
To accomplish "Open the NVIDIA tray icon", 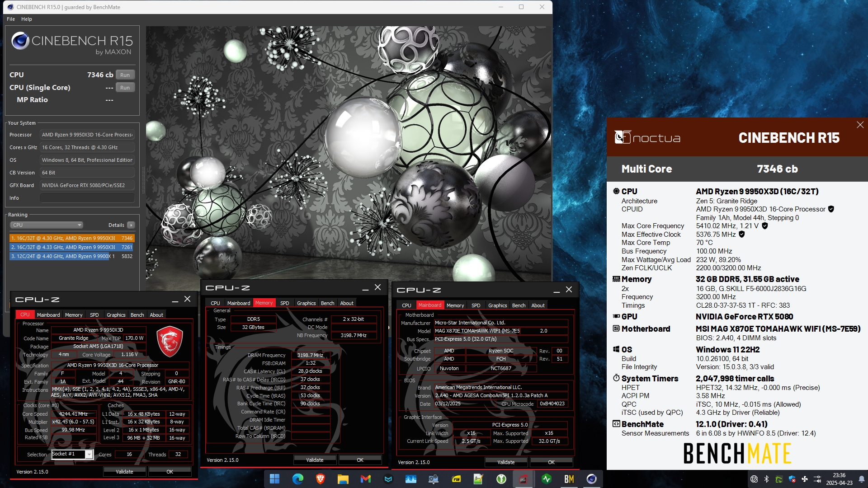I will tap(779, 479).
